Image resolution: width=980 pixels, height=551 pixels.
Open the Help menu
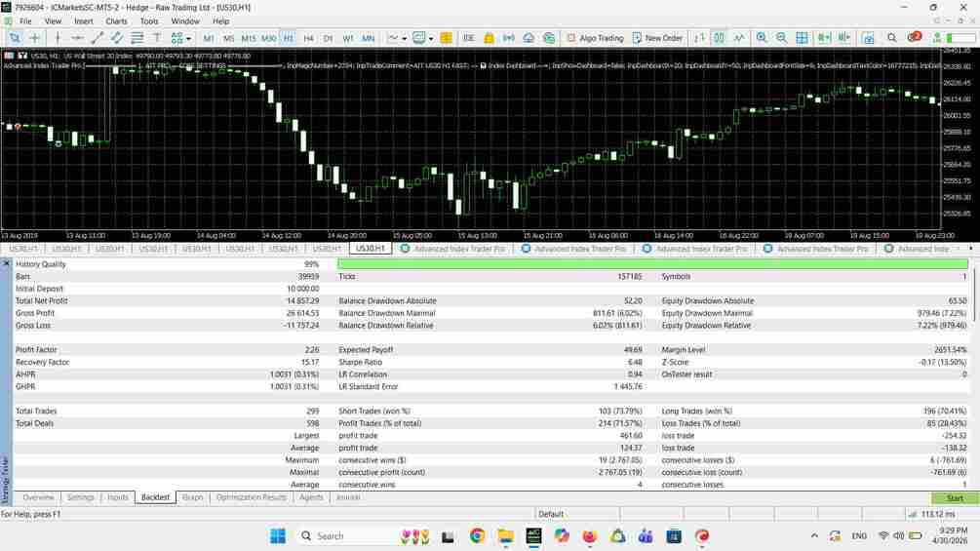pyautogui.click(x=220, y=21)
